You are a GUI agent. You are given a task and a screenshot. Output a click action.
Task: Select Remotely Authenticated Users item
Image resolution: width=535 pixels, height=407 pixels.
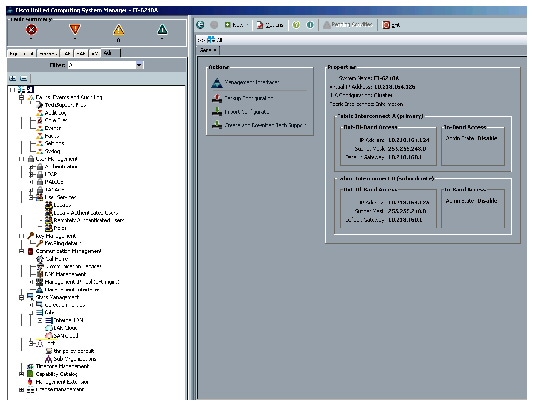[89, 220]
